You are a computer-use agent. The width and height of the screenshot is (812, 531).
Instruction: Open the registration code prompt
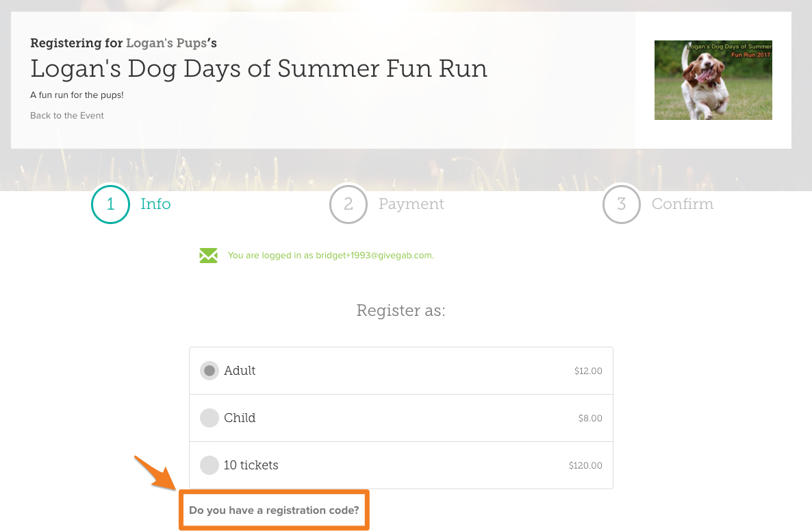click(x=274, y=510)
